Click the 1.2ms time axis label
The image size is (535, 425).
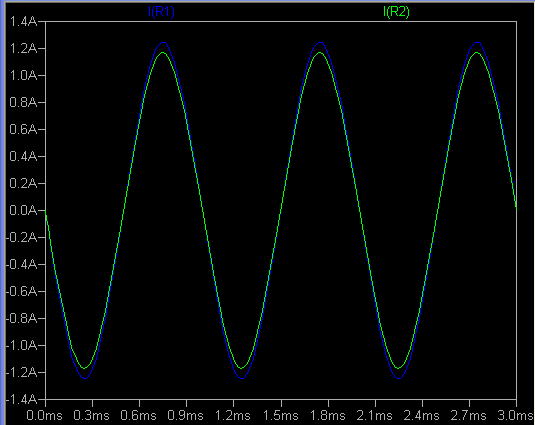pos(233,415)
